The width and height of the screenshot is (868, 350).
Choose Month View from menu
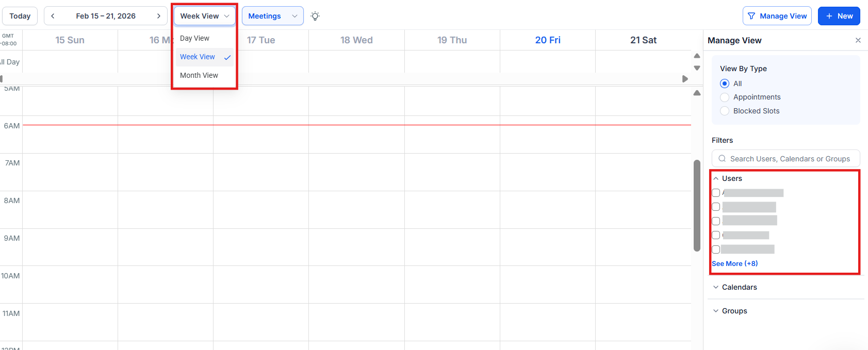coord(199,75)
